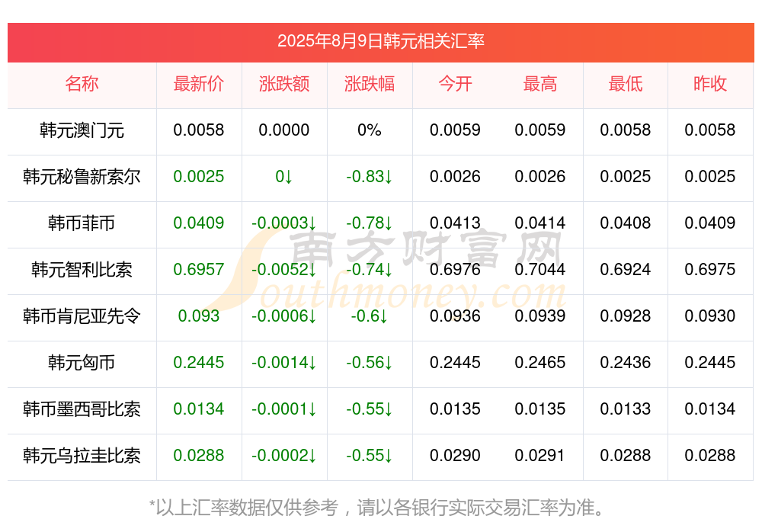Viewport: 762px width, 532px height.
Task: Click low value 0.6924 for 韩元智利比索
Action: (626, 269)
